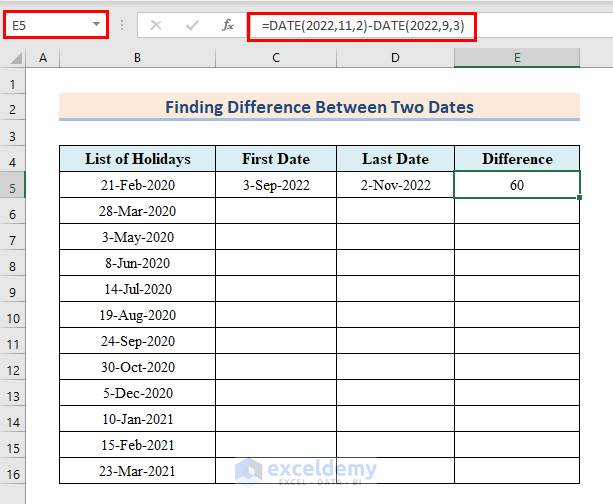The height and width of the screenshot is (504, 613).
Task: Select column C header
Action: pos(276,58)
